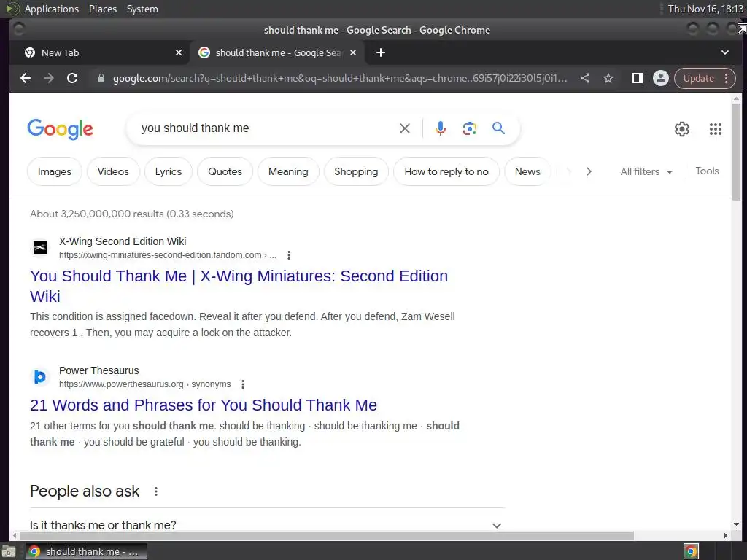This screenshot has height=560, width=747.
Task: Go back using the browser back arrow
Action: click(x=26, y=78)
